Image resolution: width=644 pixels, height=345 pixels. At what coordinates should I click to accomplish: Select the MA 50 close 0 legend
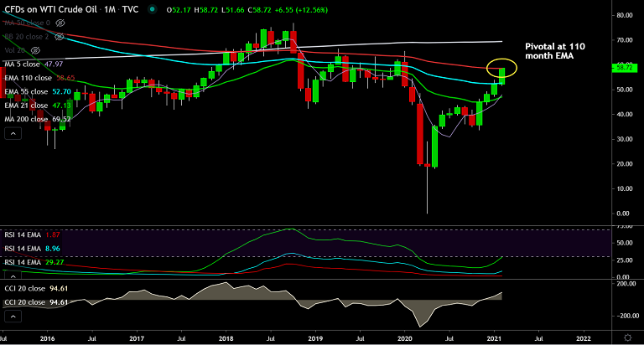[27, 23]
